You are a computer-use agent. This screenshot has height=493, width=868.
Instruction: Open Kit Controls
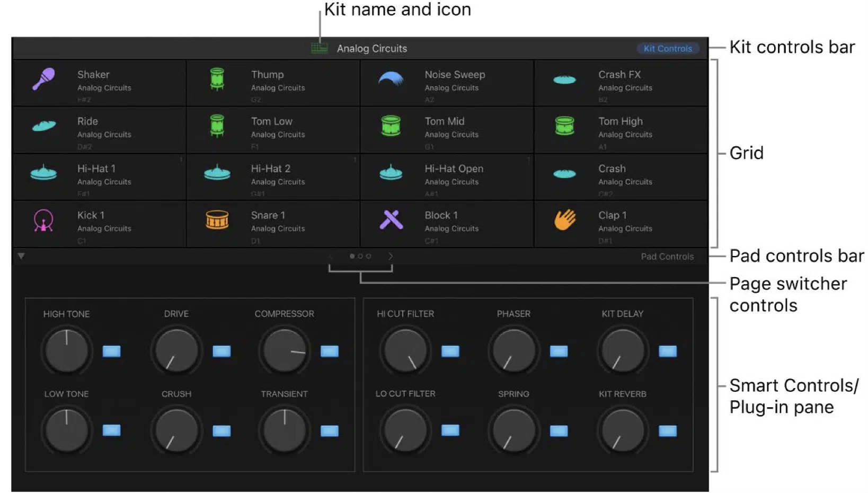(668, 48)
